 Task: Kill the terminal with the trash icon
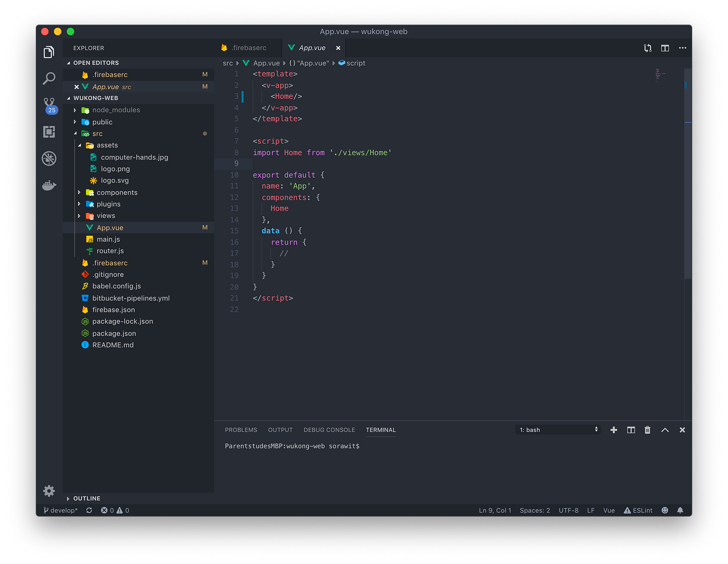pyautogui.click(x=647, y=430)
